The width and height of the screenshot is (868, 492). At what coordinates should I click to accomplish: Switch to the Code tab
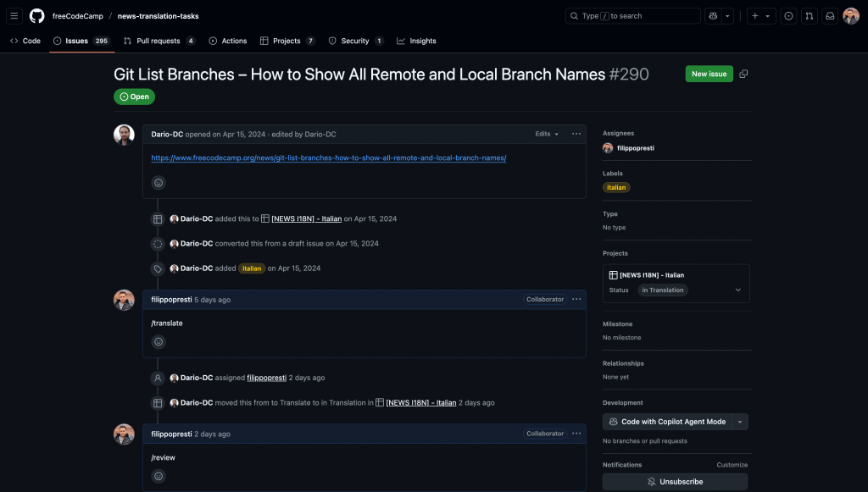tap(25, 41)
